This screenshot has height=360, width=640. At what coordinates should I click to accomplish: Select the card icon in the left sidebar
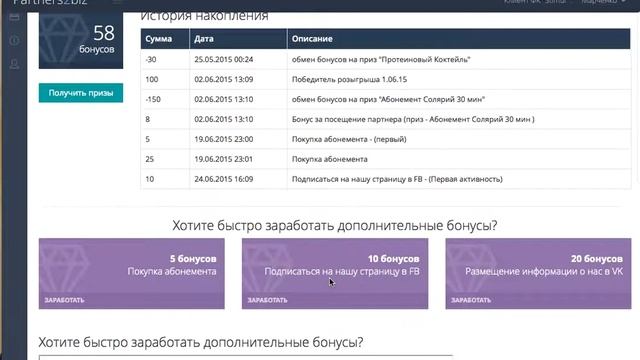click(x=14, y=18)
